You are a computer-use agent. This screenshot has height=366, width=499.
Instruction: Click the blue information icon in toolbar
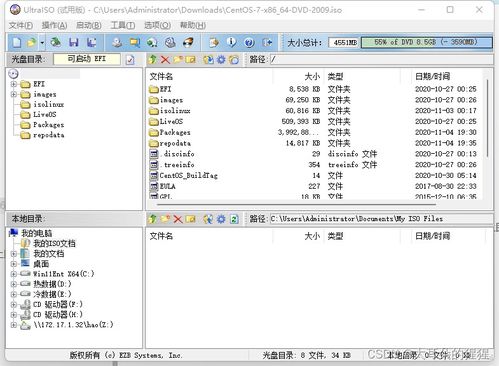[231, 42]
